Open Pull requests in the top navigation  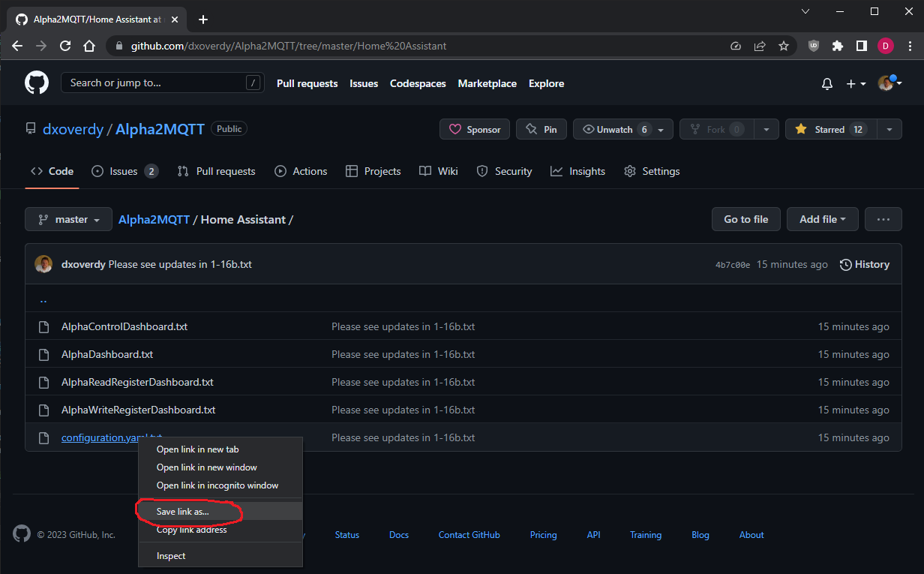coord(307,83)
